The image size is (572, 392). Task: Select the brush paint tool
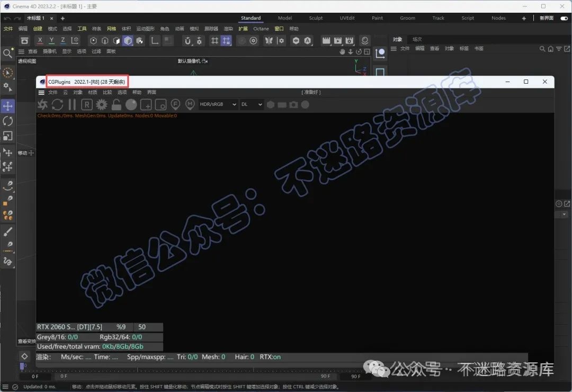[7, 231]
